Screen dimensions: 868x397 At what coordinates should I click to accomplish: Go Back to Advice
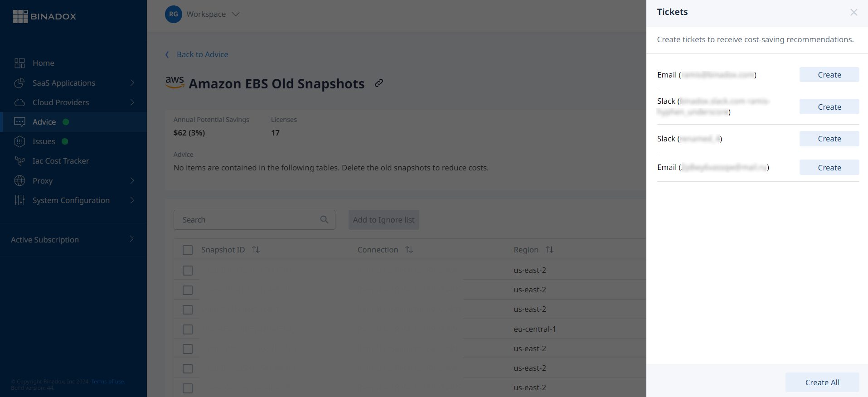point(202,54)
